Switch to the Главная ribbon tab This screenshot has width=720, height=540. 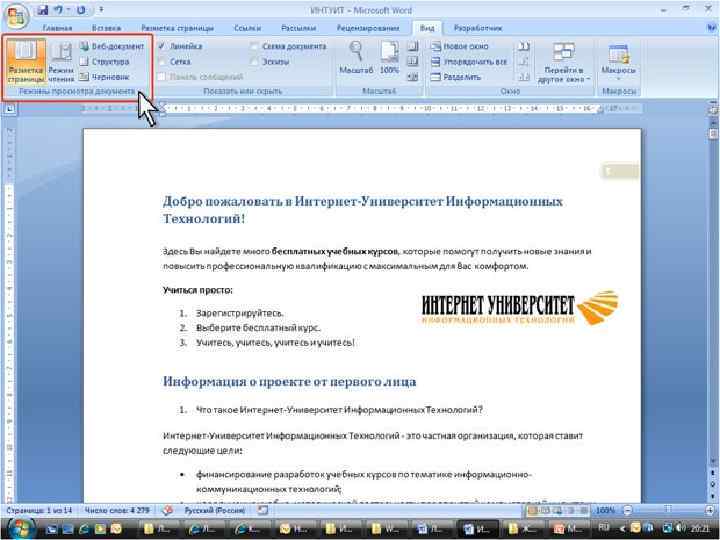point(57,28)
